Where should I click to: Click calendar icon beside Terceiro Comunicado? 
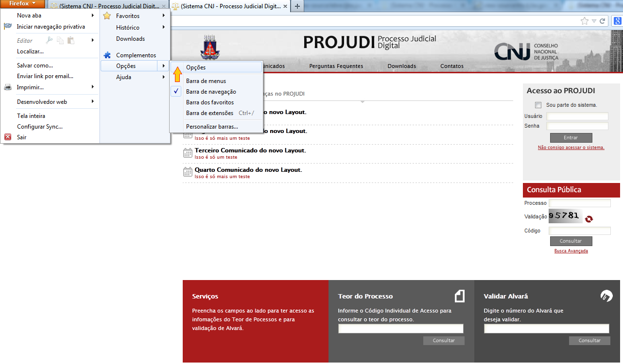(188, 153)
